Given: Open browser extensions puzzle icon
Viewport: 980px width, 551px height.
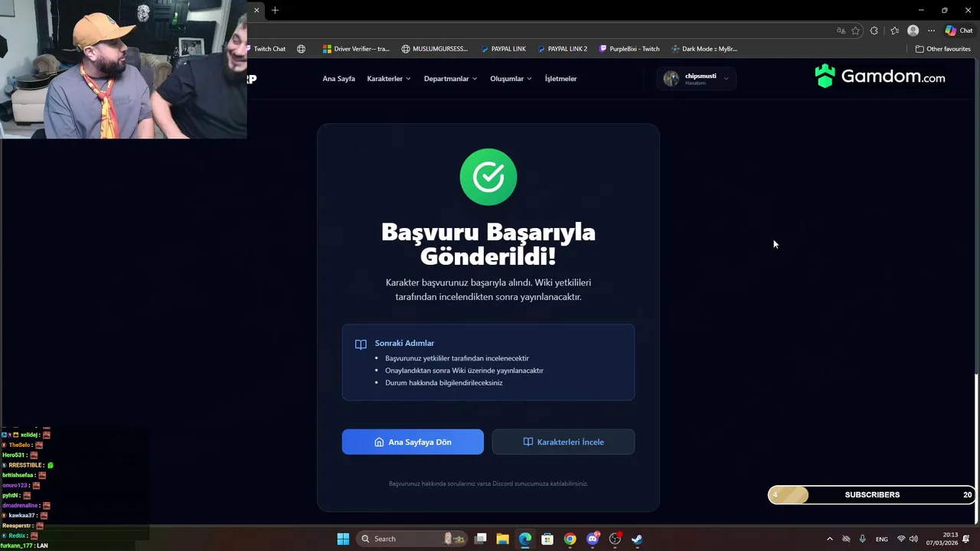Looking at the screenshot, I should 874,31.
